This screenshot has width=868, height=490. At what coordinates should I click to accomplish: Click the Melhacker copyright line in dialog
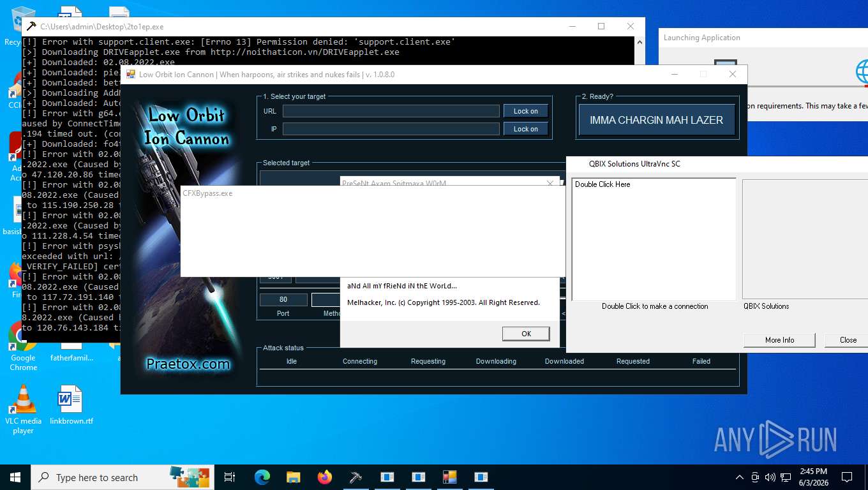(x=444, y=302)
